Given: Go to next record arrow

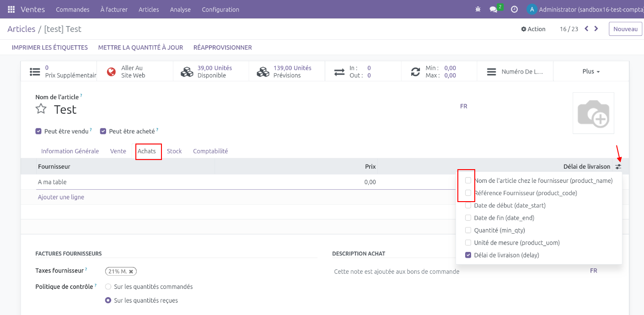Looking at the screenshot, I should pyautogui.click(x=596, y=29).
